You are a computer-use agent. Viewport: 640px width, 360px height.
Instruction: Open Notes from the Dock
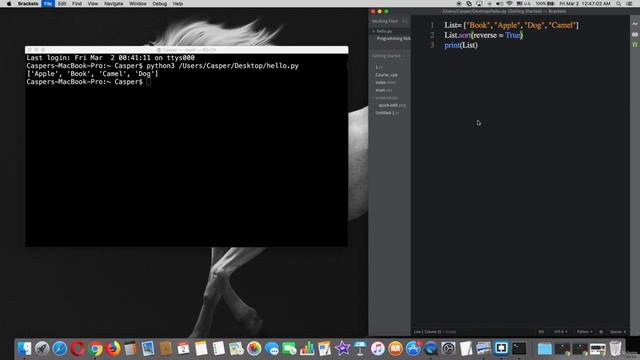(x=201, y=349)
